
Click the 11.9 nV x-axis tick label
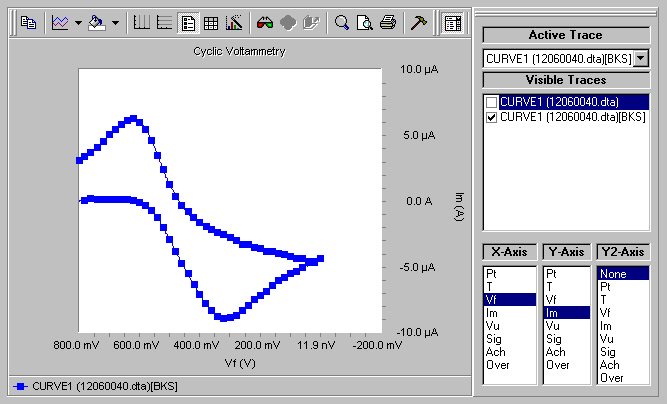coord(316,345)
